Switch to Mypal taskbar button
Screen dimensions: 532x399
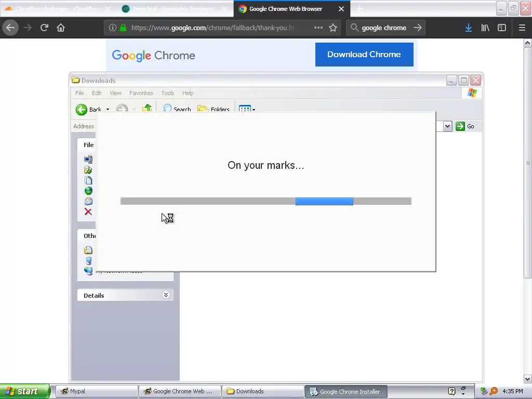(97, 391)
